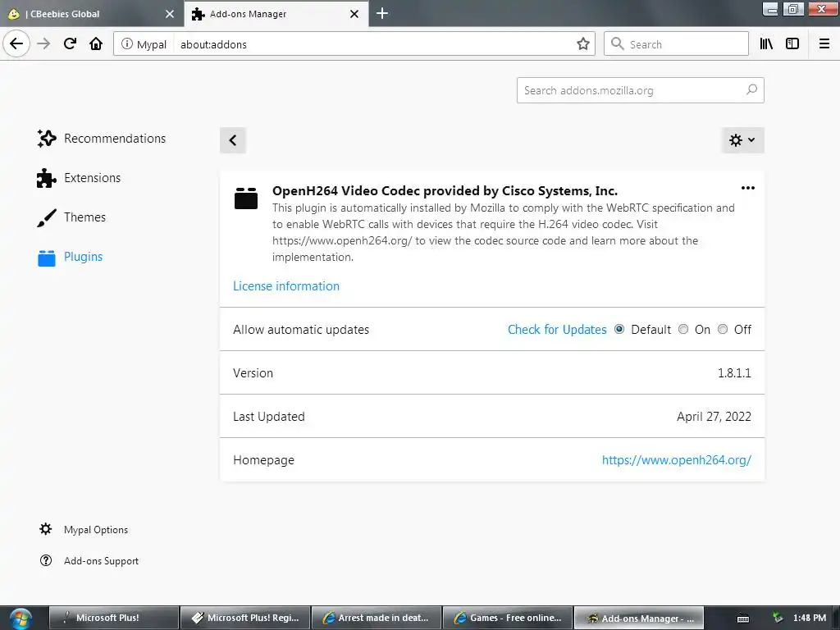Click the Check for Updates link
Screen dimensions: 840x630
[557, 330]
